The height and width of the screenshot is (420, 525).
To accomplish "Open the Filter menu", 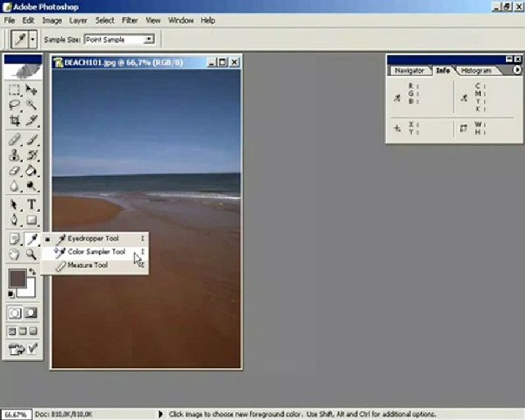I will (x=130, y=20).
